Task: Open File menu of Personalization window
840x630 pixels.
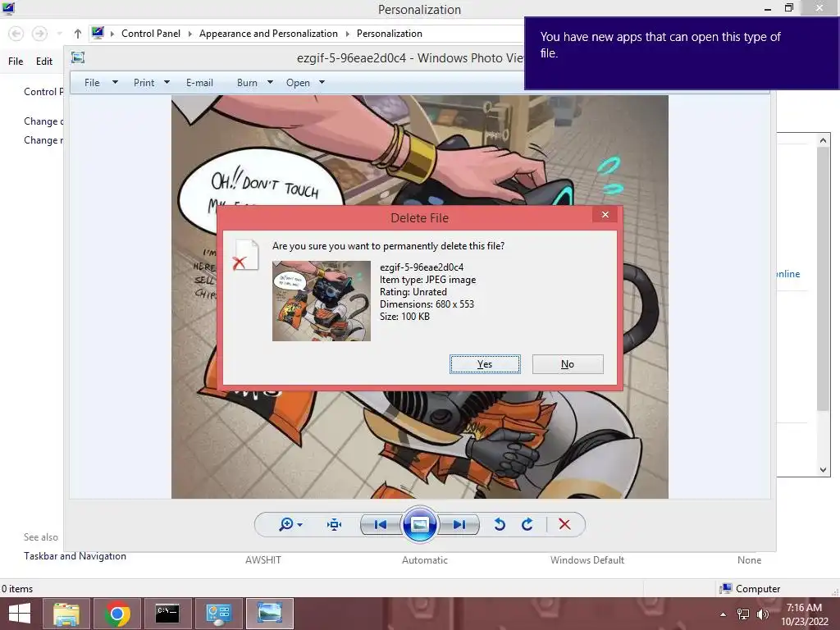Action: [x=16, y=61]
